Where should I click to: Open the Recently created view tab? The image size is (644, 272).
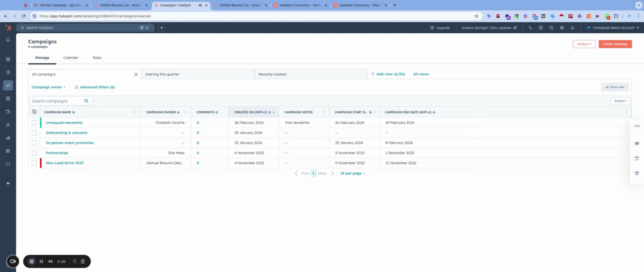[311, 74]
